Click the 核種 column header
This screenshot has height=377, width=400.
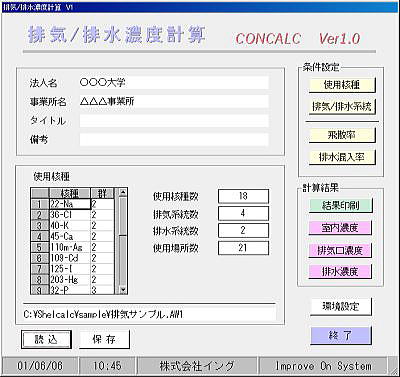pos(70,193)
